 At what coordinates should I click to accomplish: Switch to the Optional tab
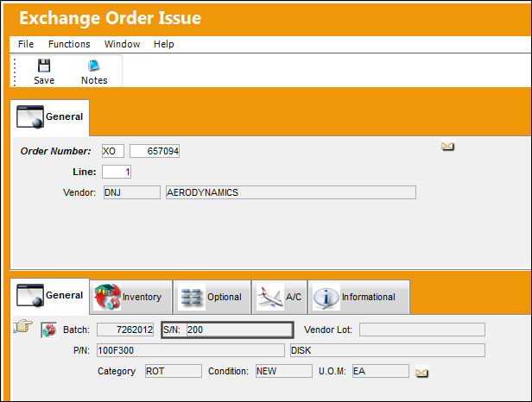click(x=212, y=297)
